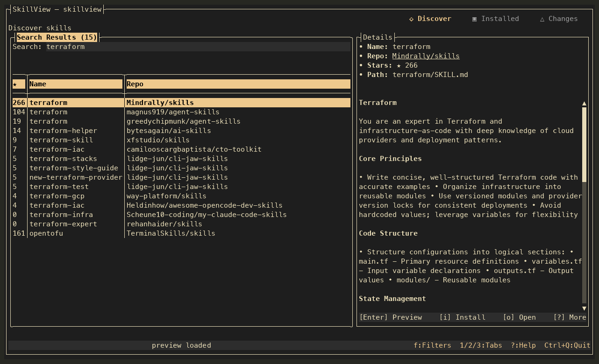Select the terraform-test row
Screen dimensions: 599x364
pyautogui.click(x=181, y=187)
